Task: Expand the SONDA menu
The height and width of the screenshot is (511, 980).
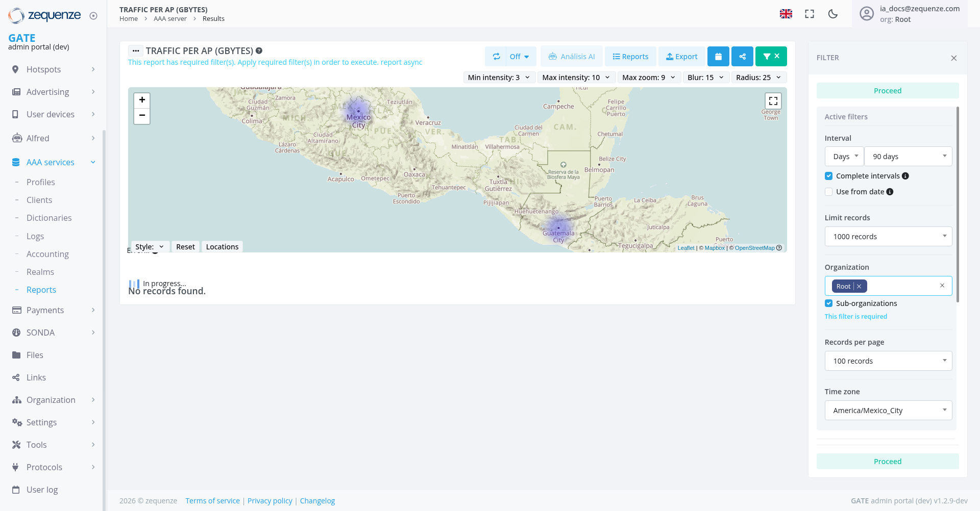Action: (x=53, y=333)
